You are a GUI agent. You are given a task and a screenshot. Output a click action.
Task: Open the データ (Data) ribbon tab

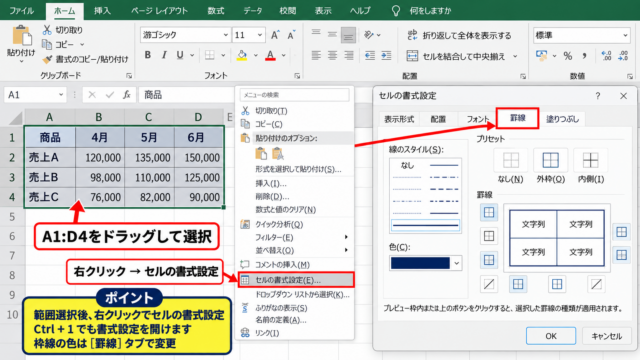(253, 11)
